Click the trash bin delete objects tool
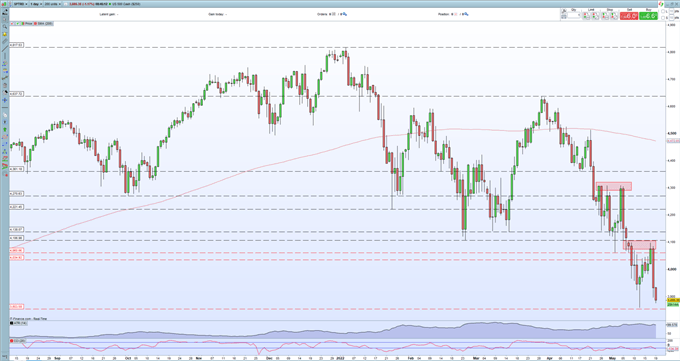Image resolution: width=680 pixels, height=361 pixels. (x=5, y=85)
